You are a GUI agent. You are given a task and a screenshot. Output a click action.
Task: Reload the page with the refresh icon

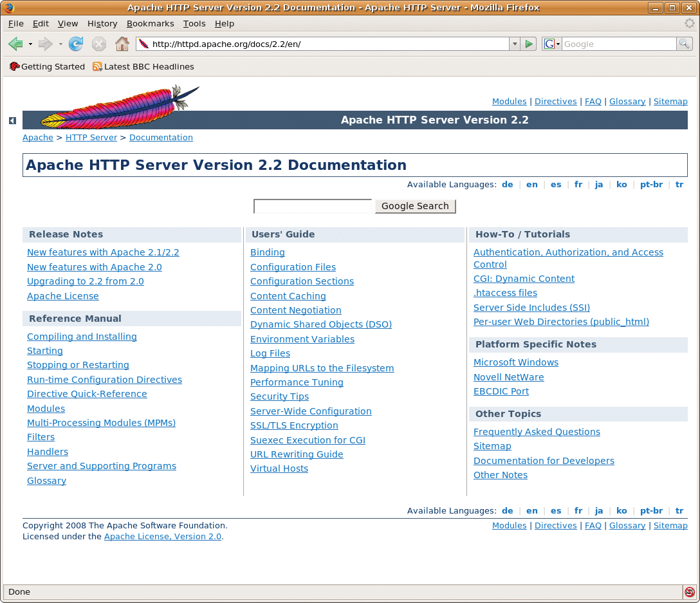pyautogui.click(x=76, y=44)
